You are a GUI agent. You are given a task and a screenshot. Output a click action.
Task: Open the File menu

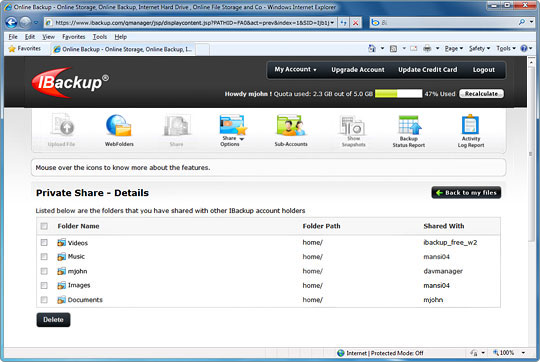pos(13,37)
